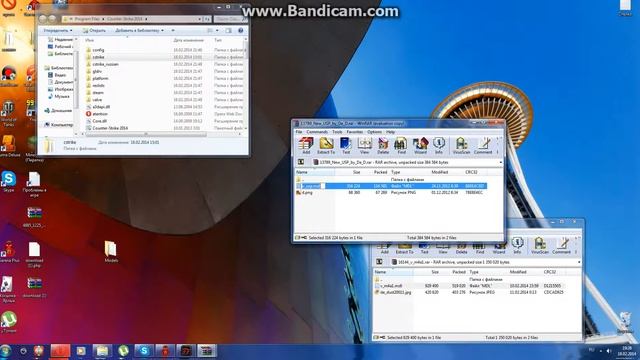Launch Wizard in front WinRAR window

420,146
